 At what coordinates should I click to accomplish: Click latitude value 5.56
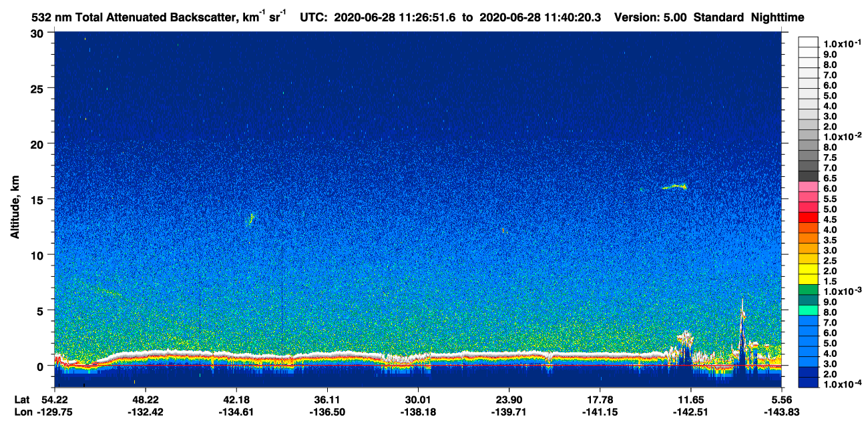coord(781,400)
